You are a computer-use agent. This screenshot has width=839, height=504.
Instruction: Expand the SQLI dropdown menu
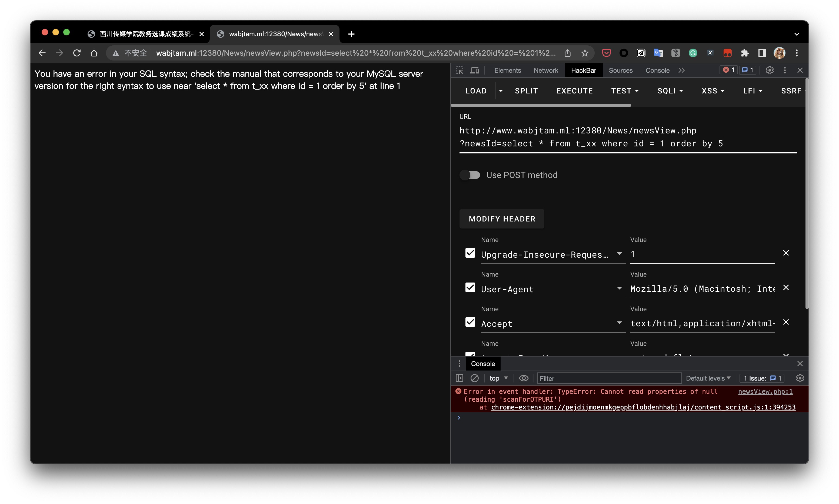pos(670,91)
